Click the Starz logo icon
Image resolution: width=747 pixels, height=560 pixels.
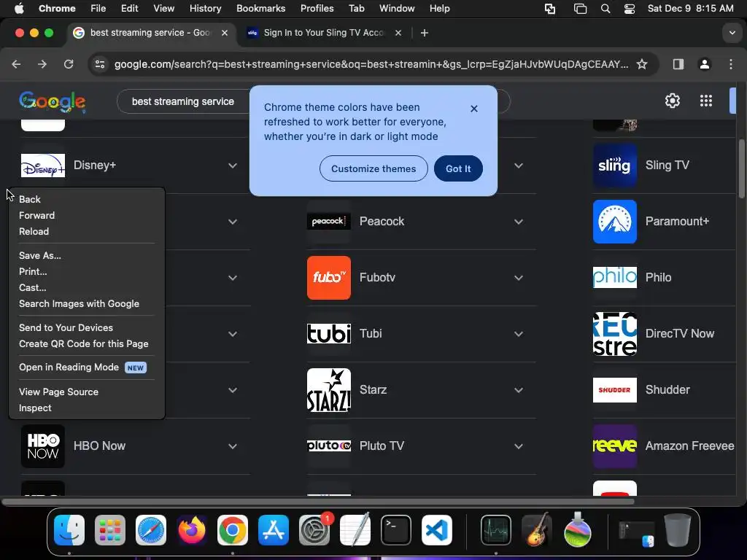[329, 390]
